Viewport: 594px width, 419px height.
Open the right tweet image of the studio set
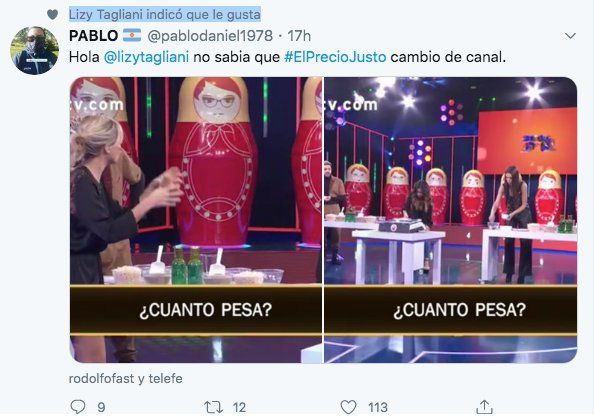point(451,220)
